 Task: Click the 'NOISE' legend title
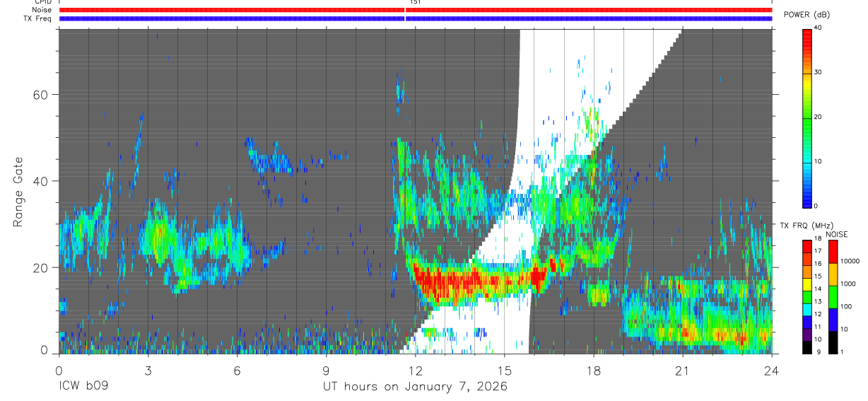[838, 233]
